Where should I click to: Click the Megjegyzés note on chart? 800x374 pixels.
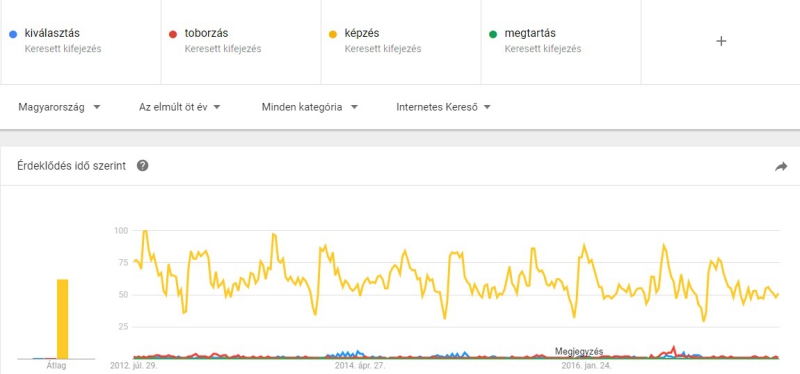[x=579, y=352]
